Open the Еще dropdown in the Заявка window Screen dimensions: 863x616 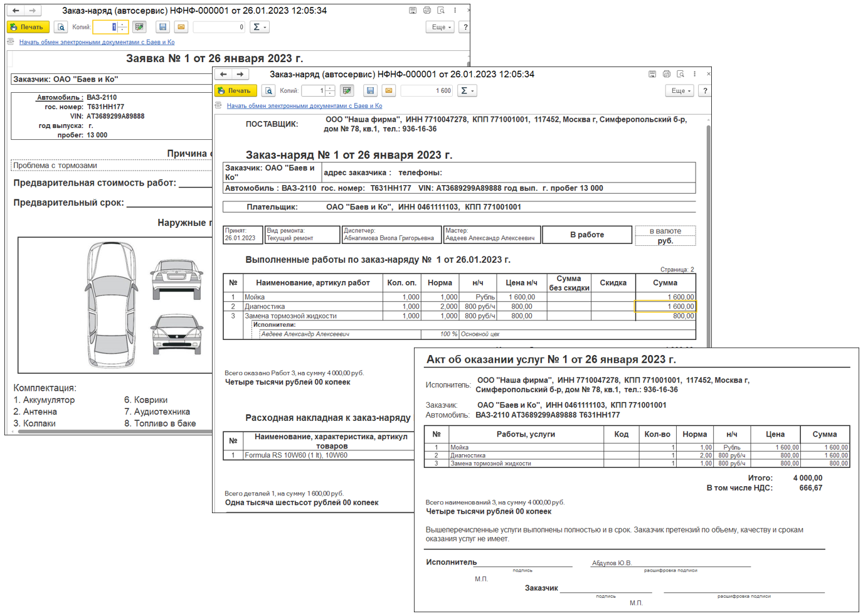pos(442,27)
